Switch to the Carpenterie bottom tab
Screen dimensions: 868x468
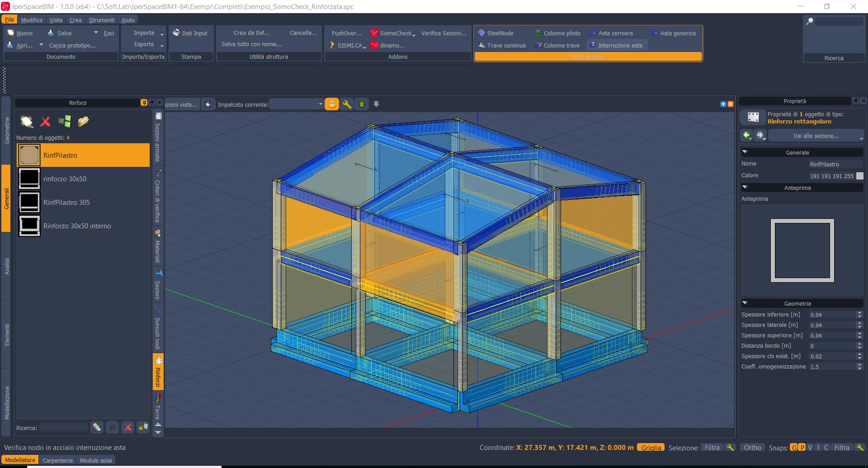click(x=57, y=460)
